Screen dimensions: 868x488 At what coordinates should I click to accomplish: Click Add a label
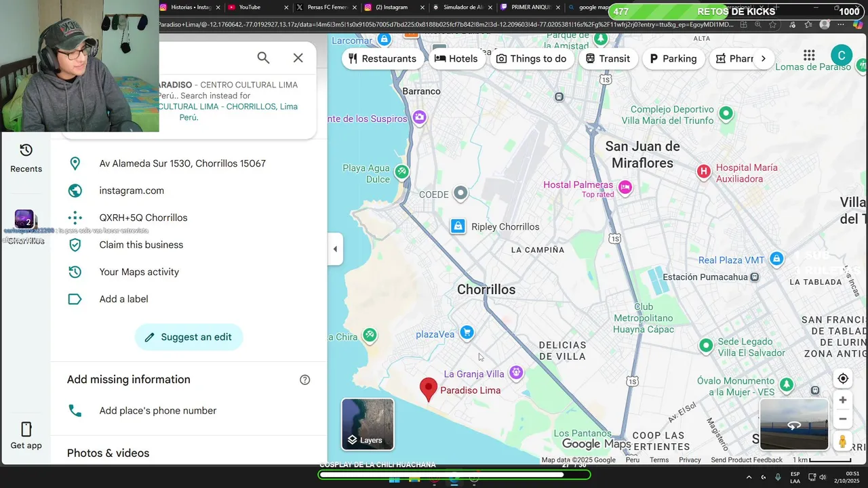point(123,299)
